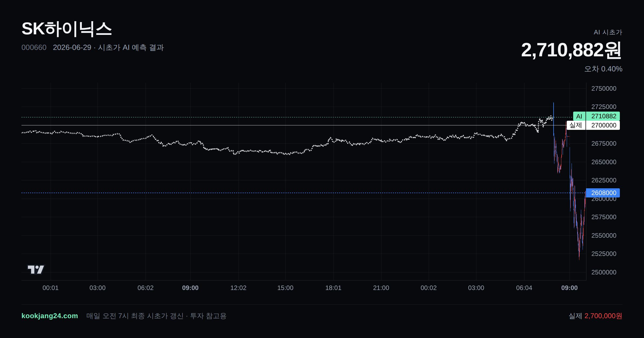644x338 pixels.
Task: Click the 2550000 price axis label
Action: pyautogui.click(x=604, y=236)
